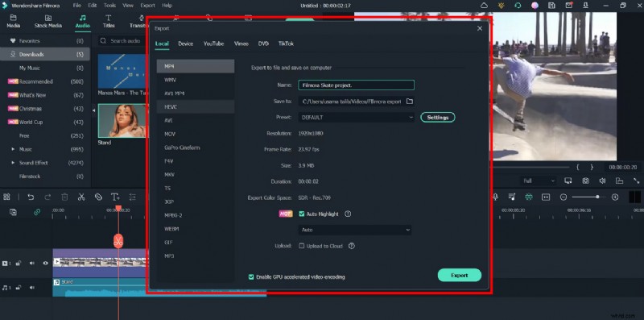644x320 pixels.
Task: Open the audio mixer icon
Action: pyautogui.click(x=512, y=197)
